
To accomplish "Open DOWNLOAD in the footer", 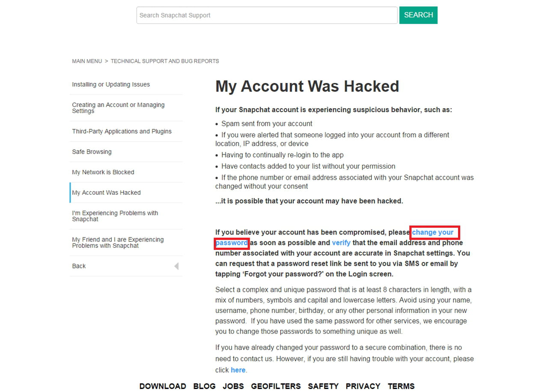I will 163,386.
